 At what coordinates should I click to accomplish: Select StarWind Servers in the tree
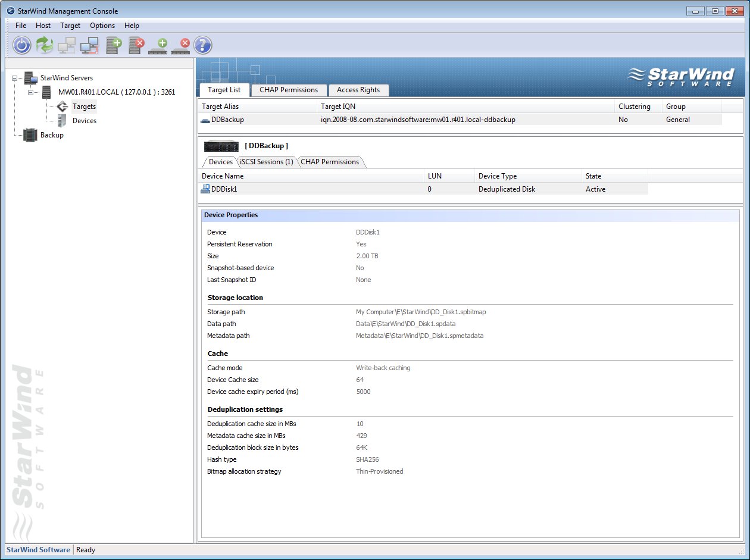point(67,78)
